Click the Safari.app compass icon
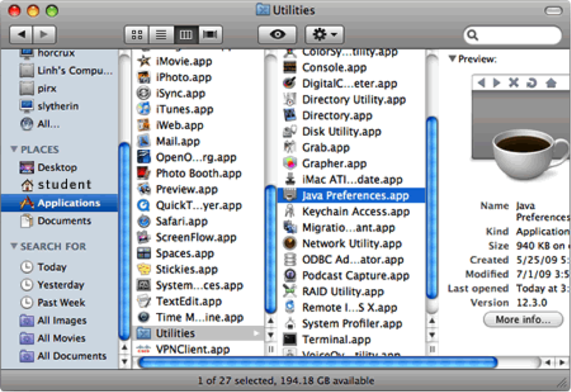 coord(144,221)
